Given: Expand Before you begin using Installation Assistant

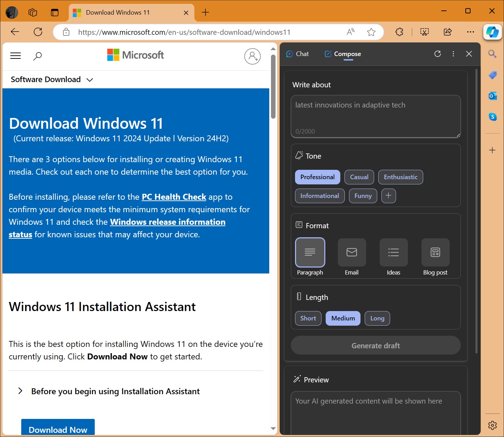Looking at the screenshot, I should [115, 391].
